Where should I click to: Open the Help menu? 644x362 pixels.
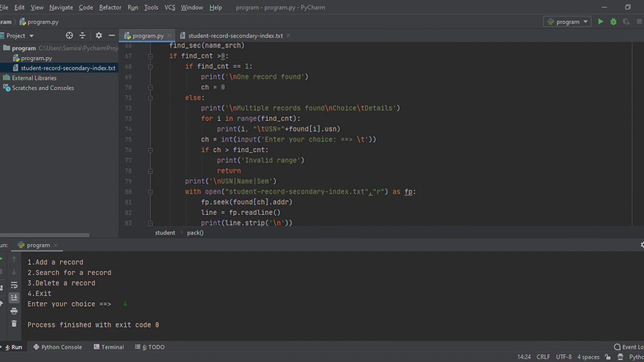[215, 8]
